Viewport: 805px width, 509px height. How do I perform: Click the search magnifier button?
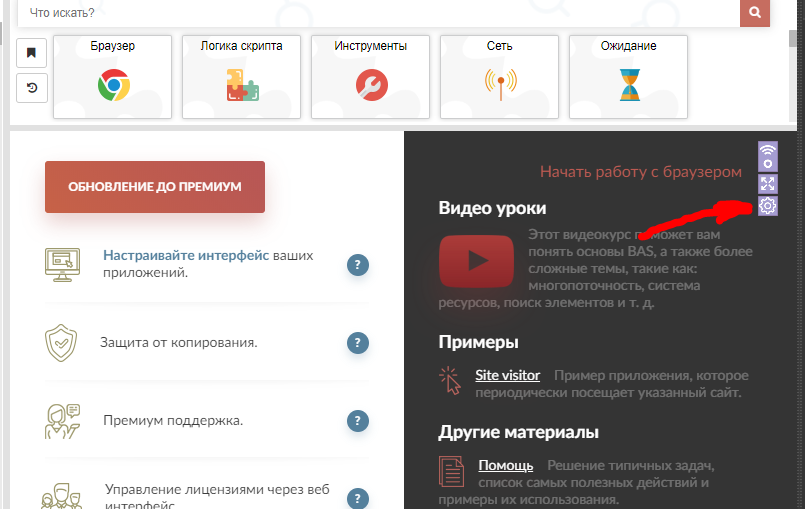pyautogui.click(x=754, y=12)
